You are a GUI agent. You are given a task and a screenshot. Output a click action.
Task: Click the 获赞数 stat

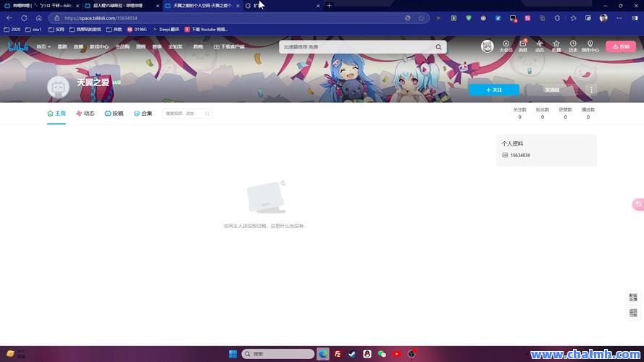point(565,113)
